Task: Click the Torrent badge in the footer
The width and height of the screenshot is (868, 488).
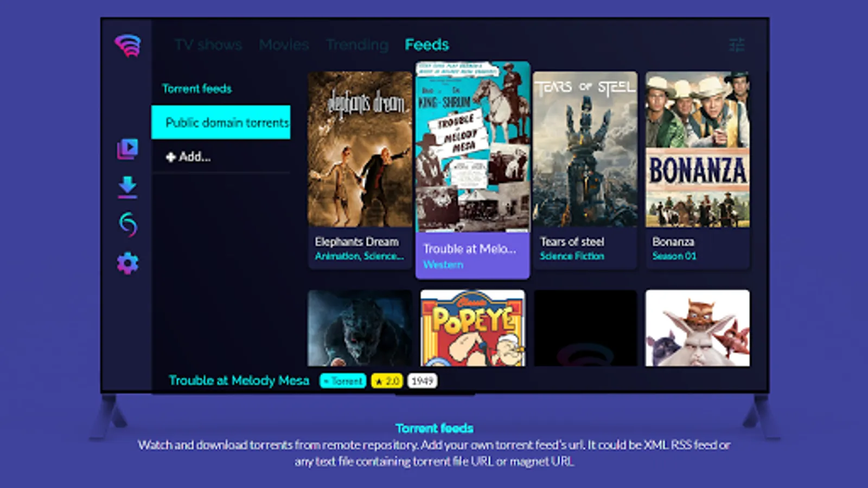Action: pyautogui.click(x=343, y=381)
